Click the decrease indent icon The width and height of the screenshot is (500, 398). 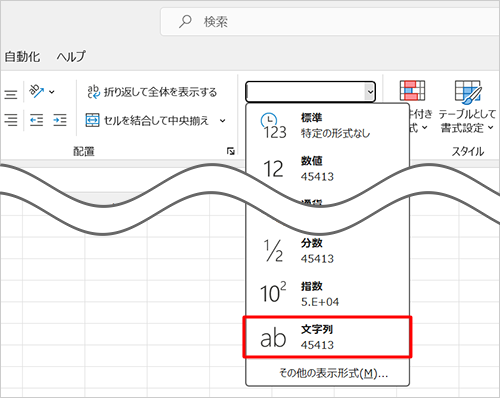(x=36, y=120)
